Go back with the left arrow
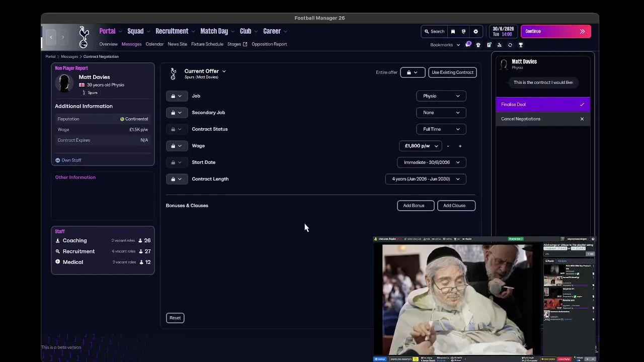 tap(51, 37)
